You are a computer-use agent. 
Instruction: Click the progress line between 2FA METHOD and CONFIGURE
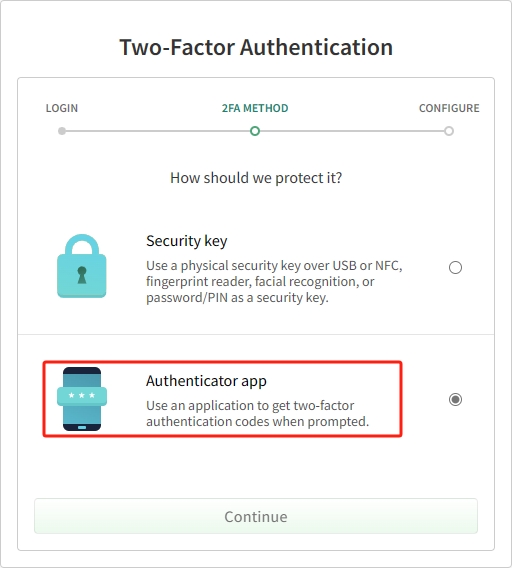coord(352,131)
